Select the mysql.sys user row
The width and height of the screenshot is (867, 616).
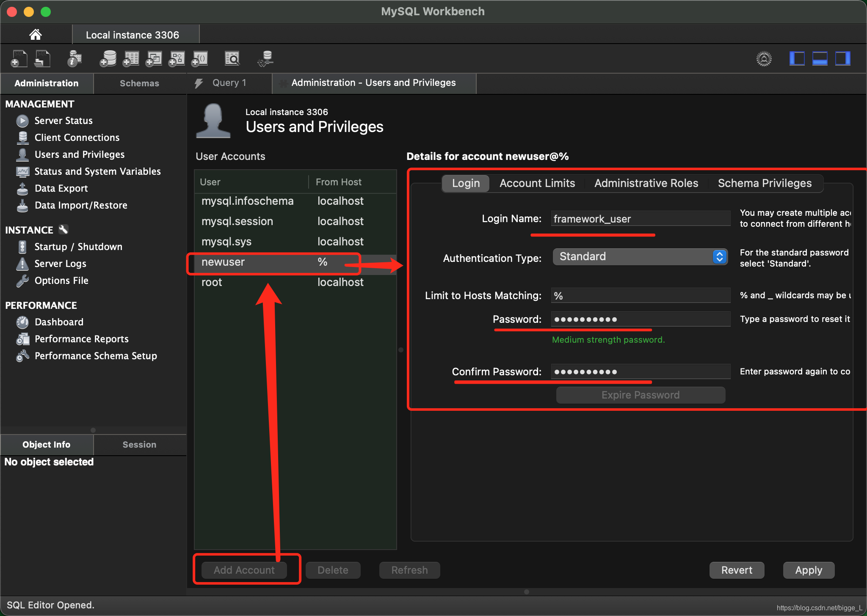[x=295, y=242]
